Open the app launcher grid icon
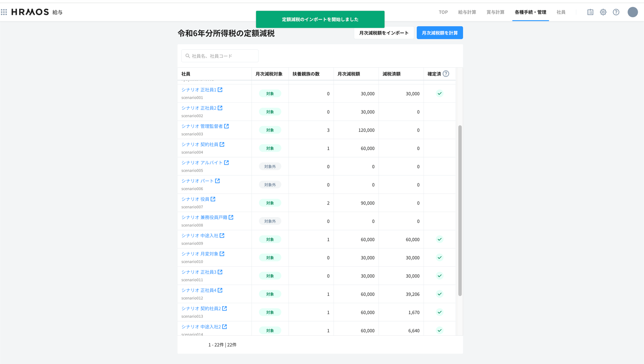The image size is (644, 364). (x=4, y=12)
